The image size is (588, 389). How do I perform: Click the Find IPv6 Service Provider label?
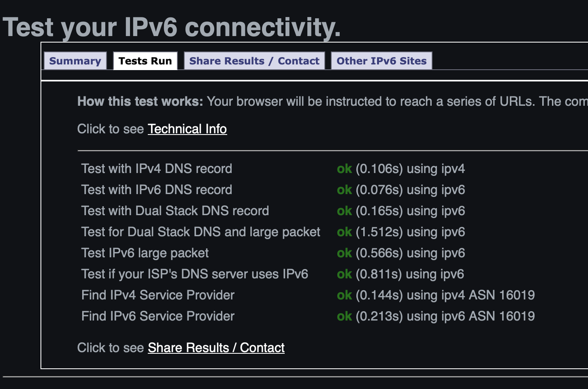pos(158,316)
